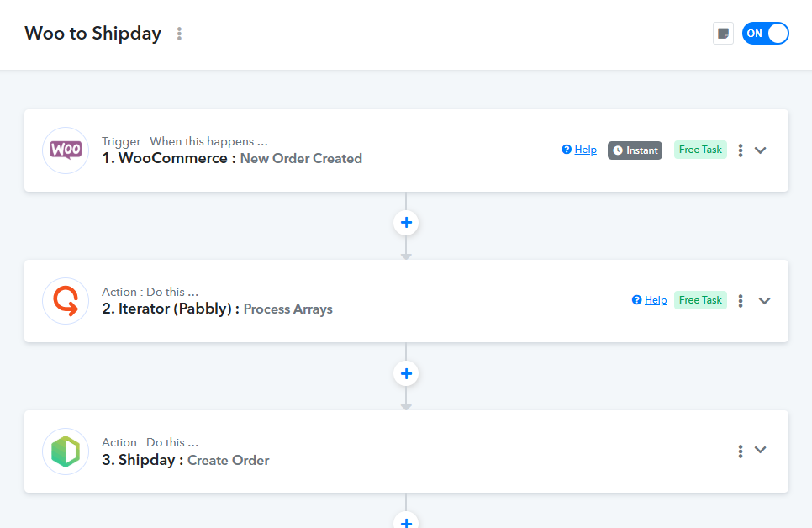Expand the Shipday Create Order step
The image size is (812, 528).
(x=761, y=451)
